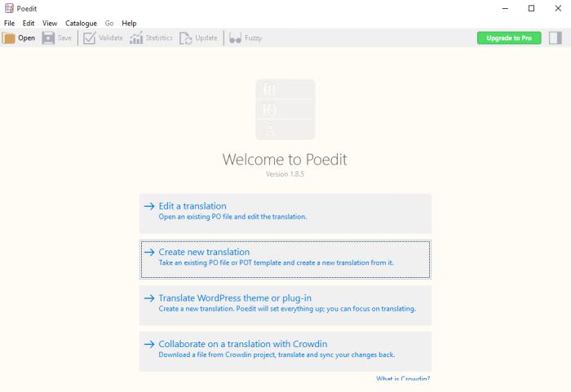Click arrow icon beside Create new translation
This screenshot has height=392, width=571.
coord(149,252)
